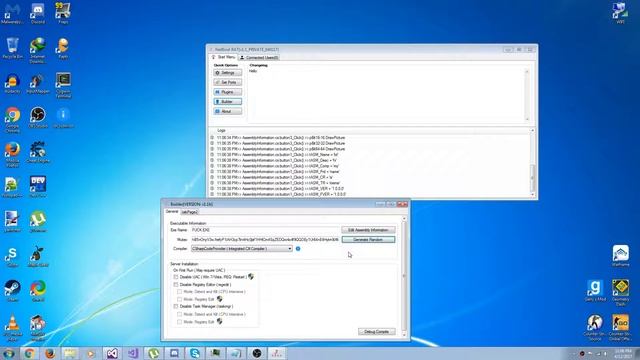Open the Recycle Bin on the desktop
This screenshot has width=640, height=360.
[12, 48]
